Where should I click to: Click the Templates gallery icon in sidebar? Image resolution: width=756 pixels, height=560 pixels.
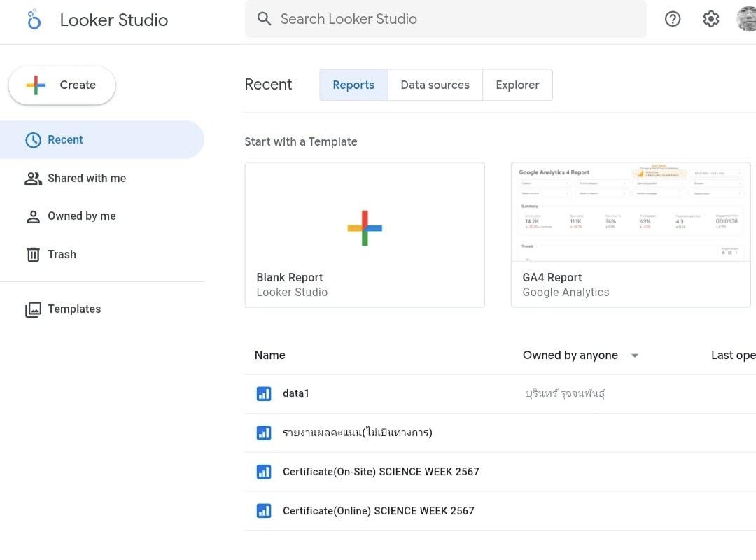click(x=33, y=309)
